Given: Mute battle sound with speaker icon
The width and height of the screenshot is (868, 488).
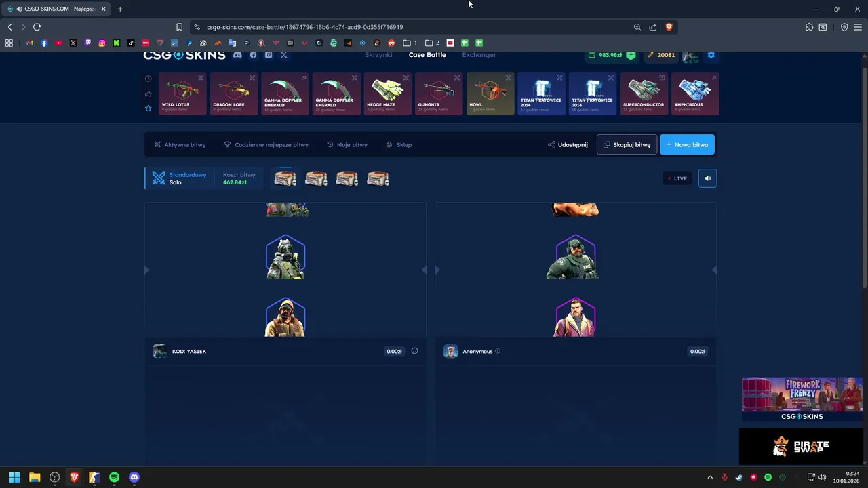Looking at the screenshot, I should 707,178.
